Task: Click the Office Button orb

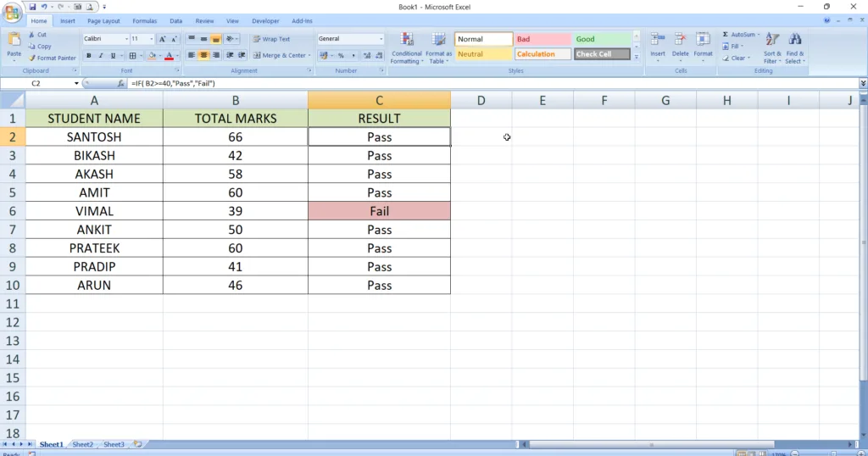Action: coord(12,12)
